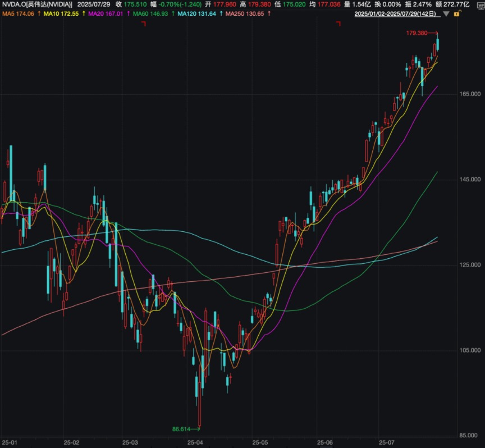This screenshot has height=448, width=485.
Task: Click the 25-01 month label on the time axis
Action: [10, 443]
